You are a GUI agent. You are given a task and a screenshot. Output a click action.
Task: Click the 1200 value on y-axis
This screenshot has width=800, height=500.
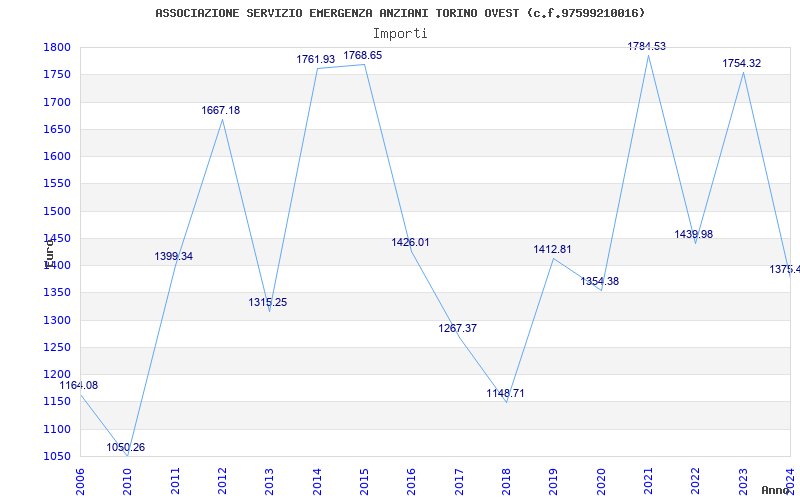click(x=57, y=374)
